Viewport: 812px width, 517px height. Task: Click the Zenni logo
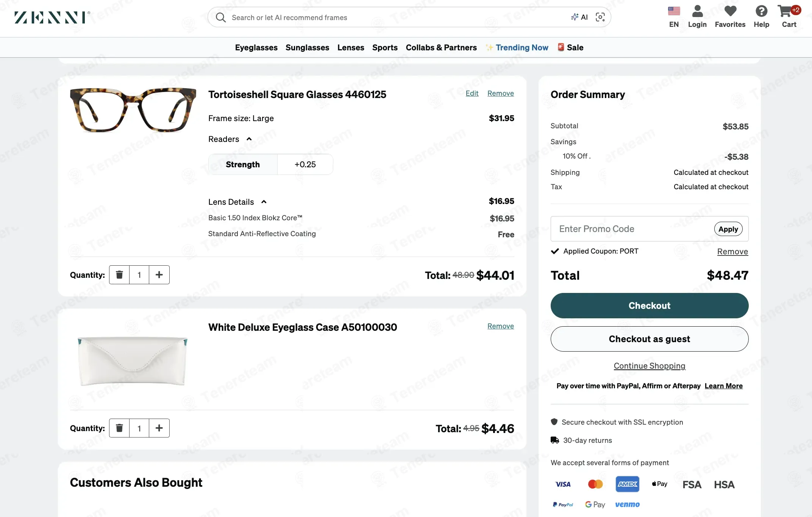click(52, 17)
